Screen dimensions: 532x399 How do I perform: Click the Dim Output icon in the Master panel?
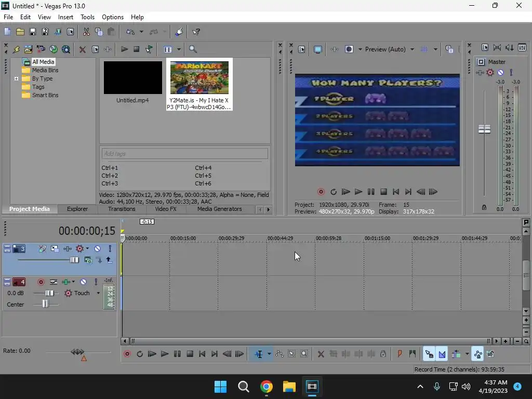click(x=509, y=47)
